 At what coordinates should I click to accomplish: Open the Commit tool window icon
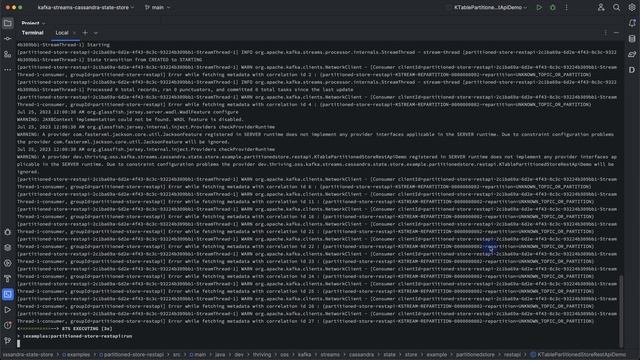point(8,39)
